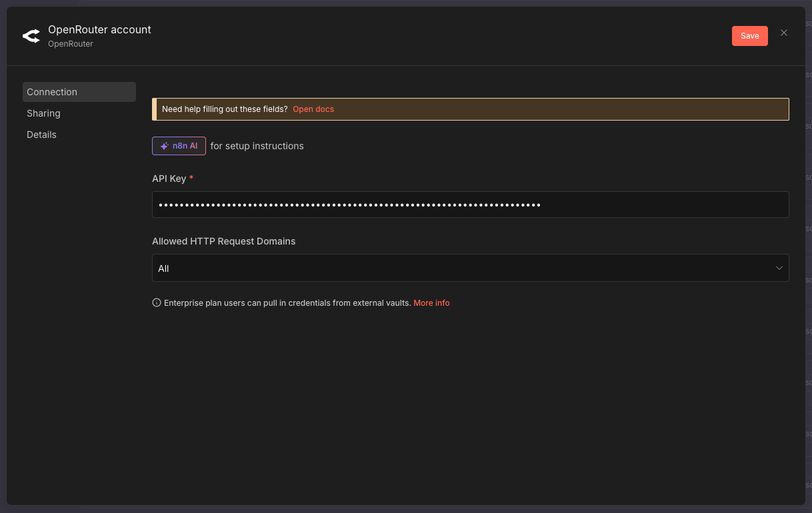This screenshot has width=812, height=513.
Task: Switch to the Sharing tab
Action: [x=44, y=113]
